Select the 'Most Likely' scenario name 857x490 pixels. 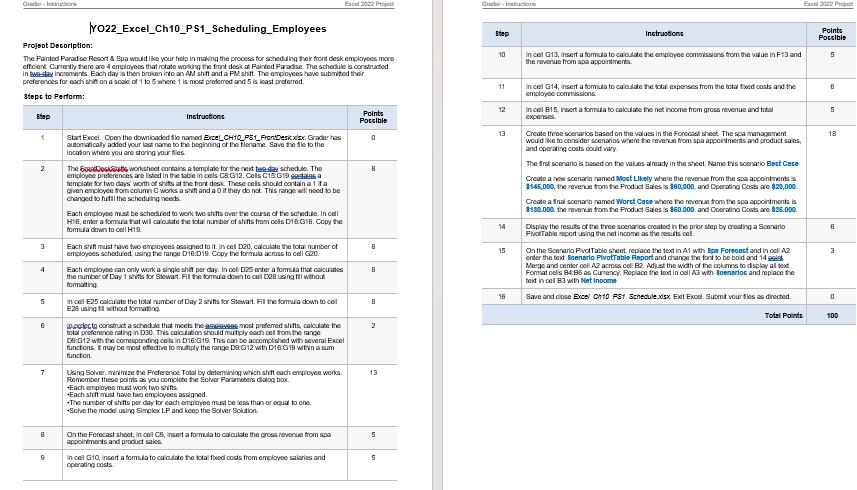pyautogui.click(x=634, y=179)
